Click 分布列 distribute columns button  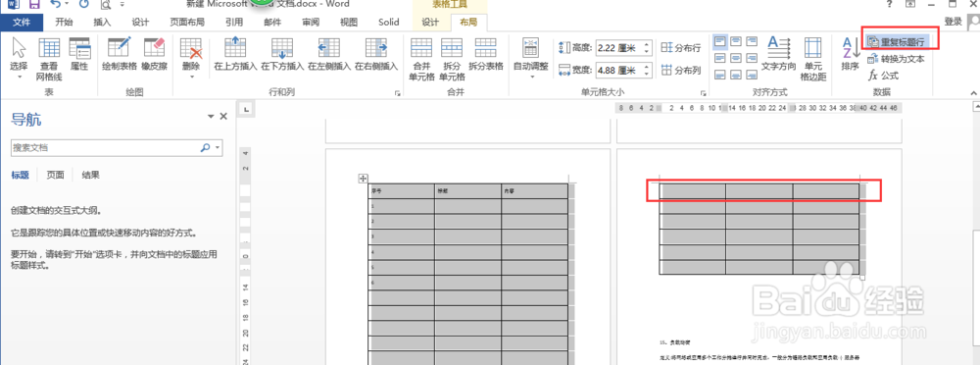click(x=681, y=70)
